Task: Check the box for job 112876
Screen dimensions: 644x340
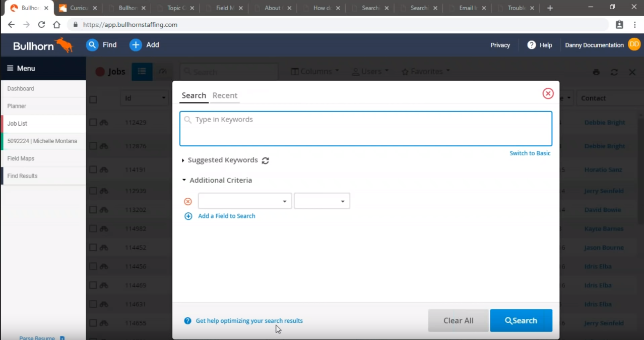Action: [x=93, y=146]
